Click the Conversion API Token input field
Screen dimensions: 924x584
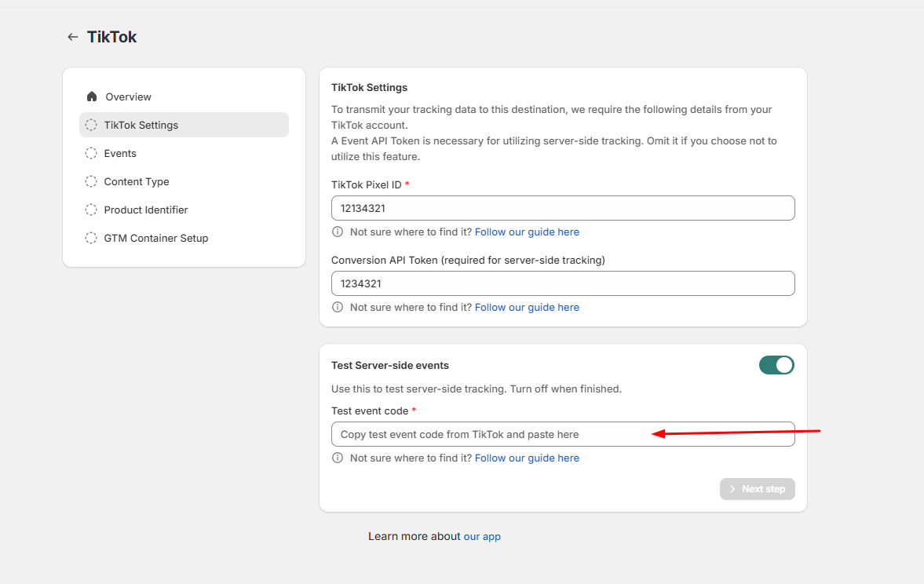(x=563, y=283)
